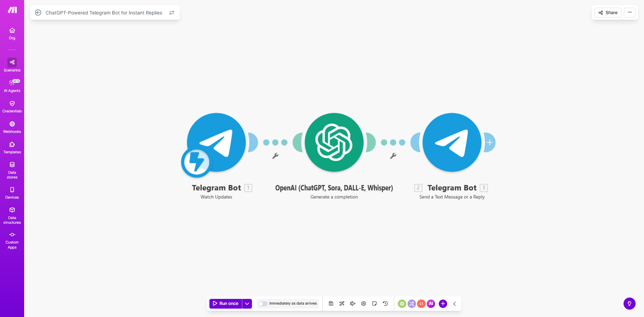Viewport: 644px width, 317px height.
Task: Open the Devices section
Action: click(12, 193)
